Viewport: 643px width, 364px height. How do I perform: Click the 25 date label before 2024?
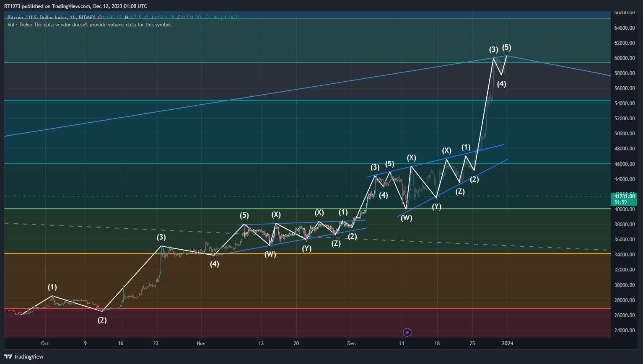[472, 343]
